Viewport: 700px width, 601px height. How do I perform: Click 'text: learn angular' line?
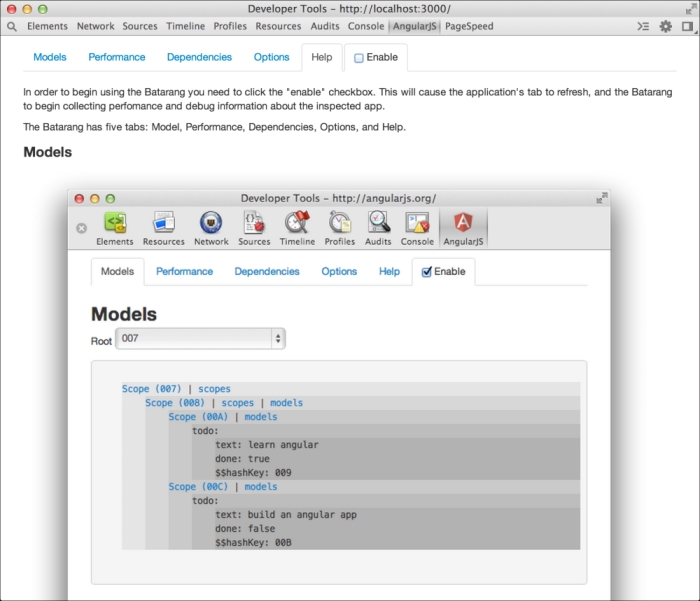(x=267, y=445)
